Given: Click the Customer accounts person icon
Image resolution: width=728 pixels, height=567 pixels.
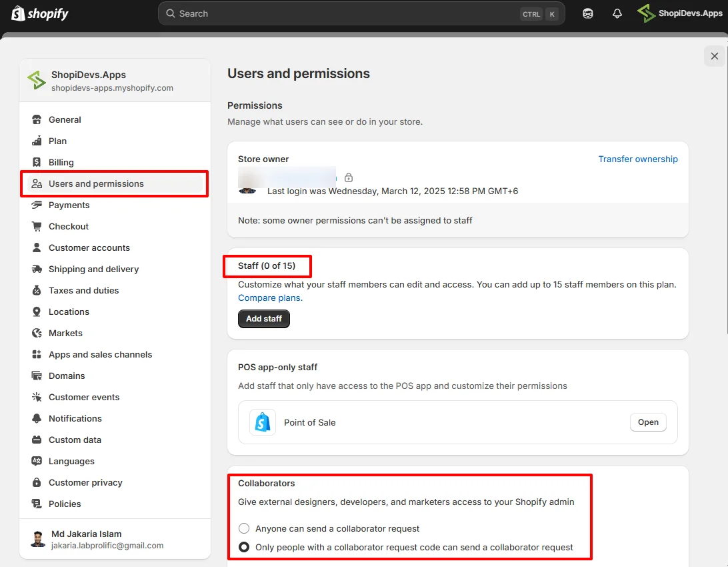Looking at the screenshot, I should coord(37,248).
